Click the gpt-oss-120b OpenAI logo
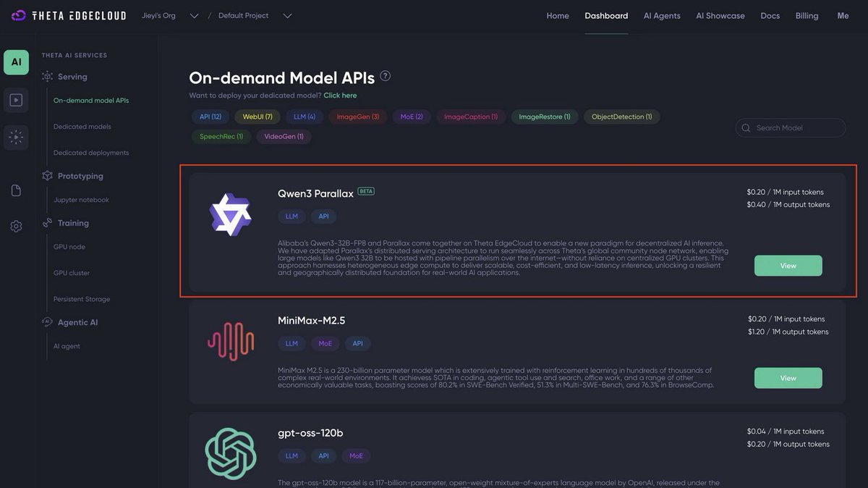This screenshot has width=868, height=488. click(x=231, y=453)
